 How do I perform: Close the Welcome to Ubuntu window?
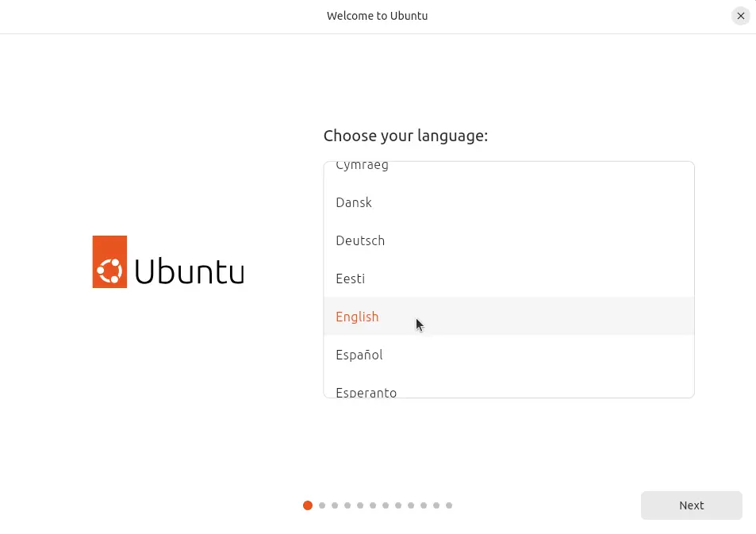coord(740,16)
